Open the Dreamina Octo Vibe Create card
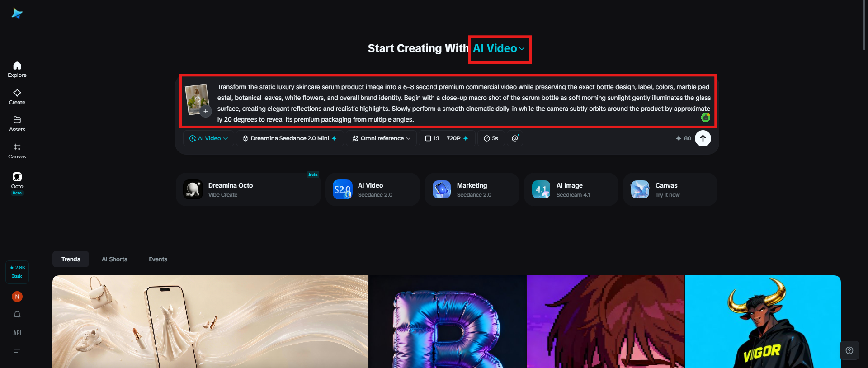 tap(248, 189)
